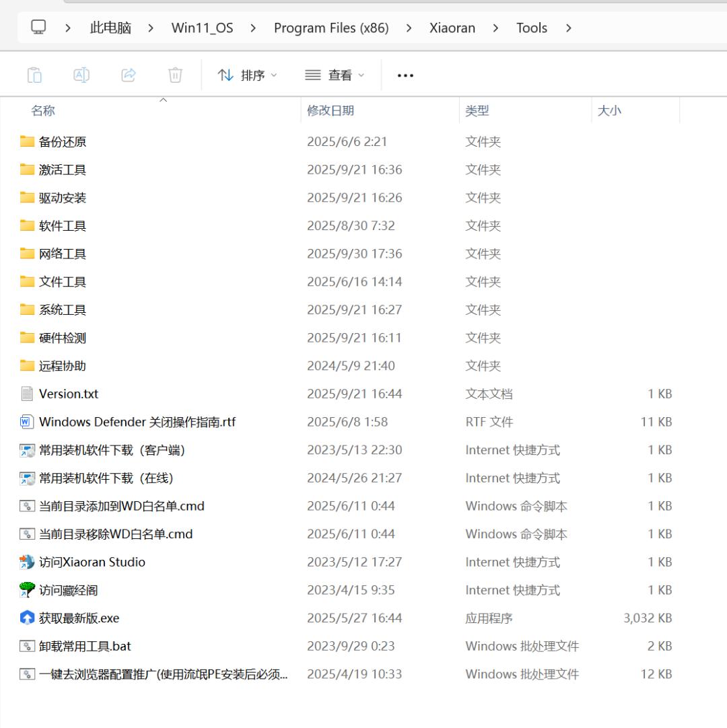Click the Rename icon in the toolbar

81,75
